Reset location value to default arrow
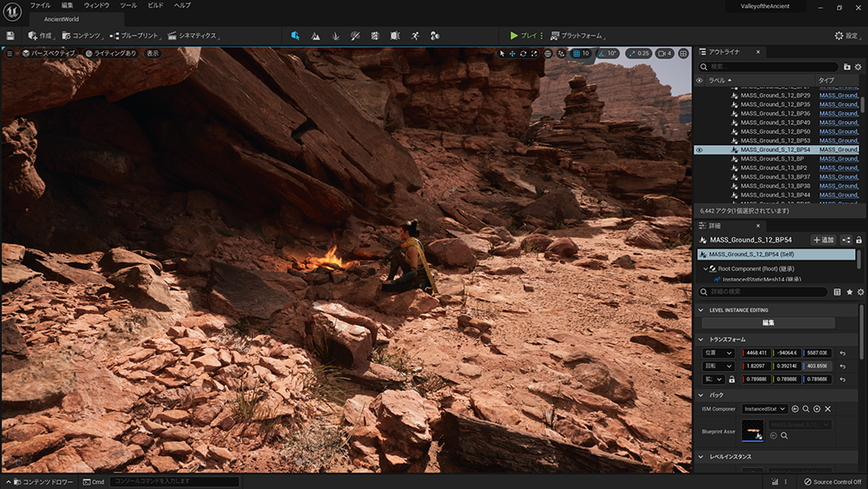 843,353
